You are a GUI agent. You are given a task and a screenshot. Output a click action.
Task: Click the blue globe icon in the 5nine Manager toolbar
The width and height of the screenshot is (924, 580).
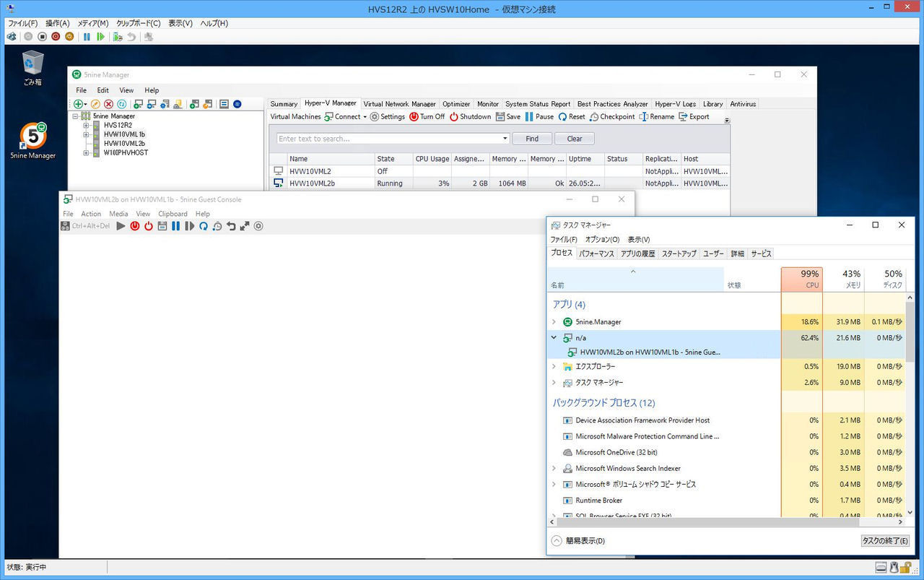[237, 104]
